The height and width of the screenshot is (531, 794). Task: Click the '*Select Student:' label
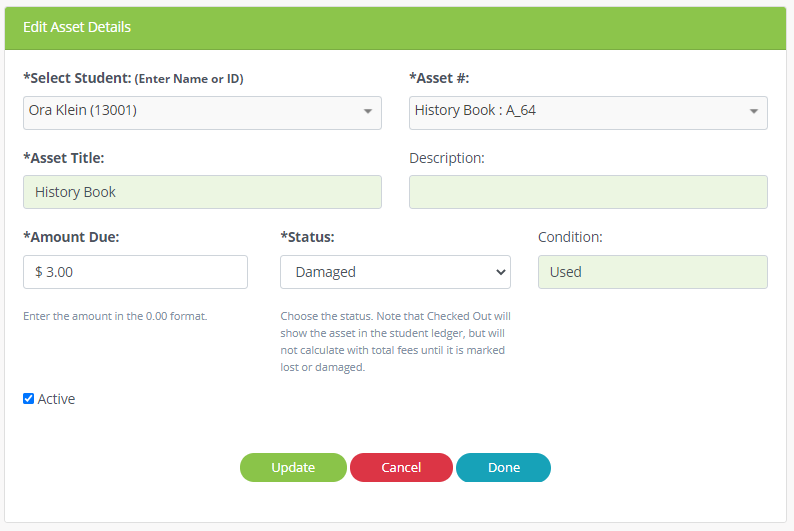77,78
